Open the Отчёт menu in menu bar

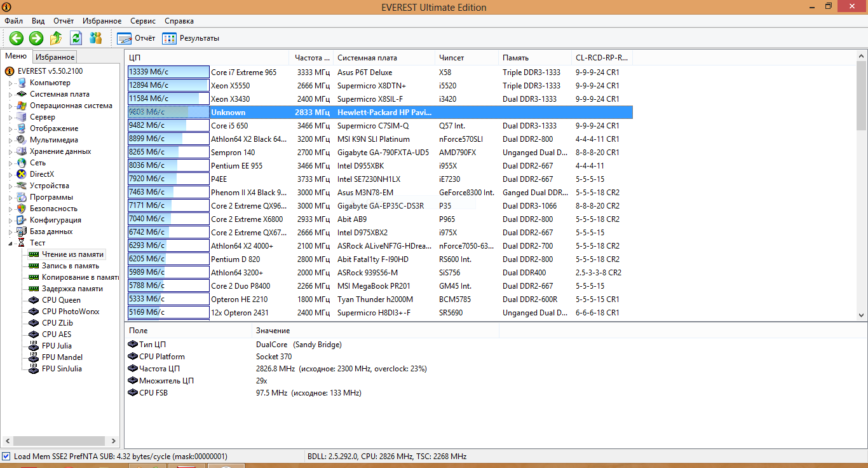click(x=64, y=21)
